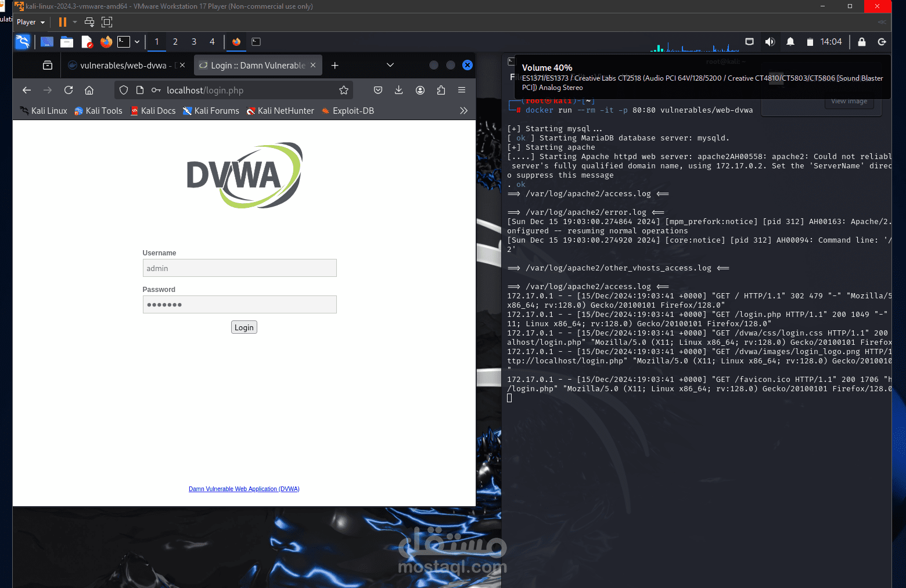View site information page icon

(140, 90)
